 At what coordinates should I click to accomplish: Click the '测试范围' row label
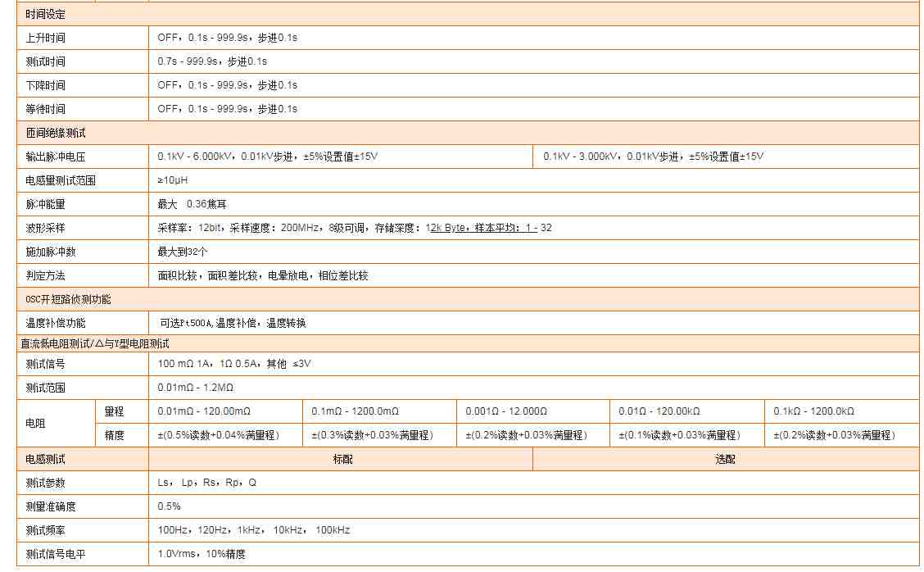pos(45,388)
